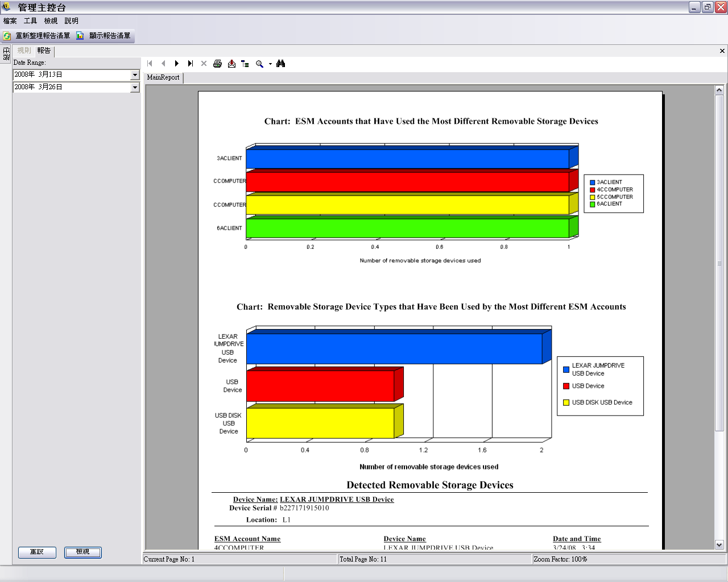Open the 工具 menu
Image resolution: width=728 pixels, height=582 pixels.
(30, 21)
